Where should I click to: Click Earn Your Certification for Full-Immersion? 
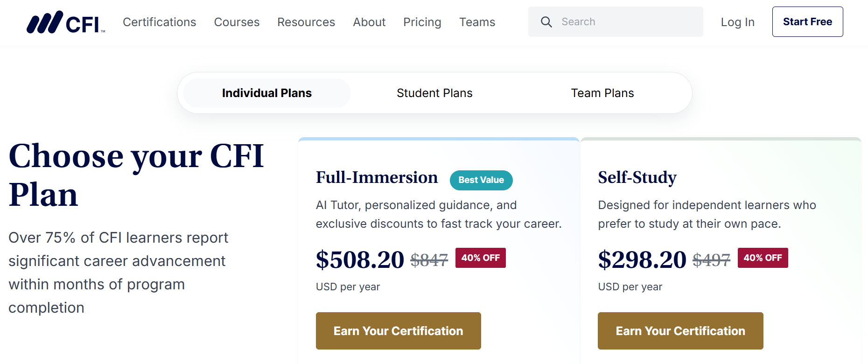click(398, 331)
